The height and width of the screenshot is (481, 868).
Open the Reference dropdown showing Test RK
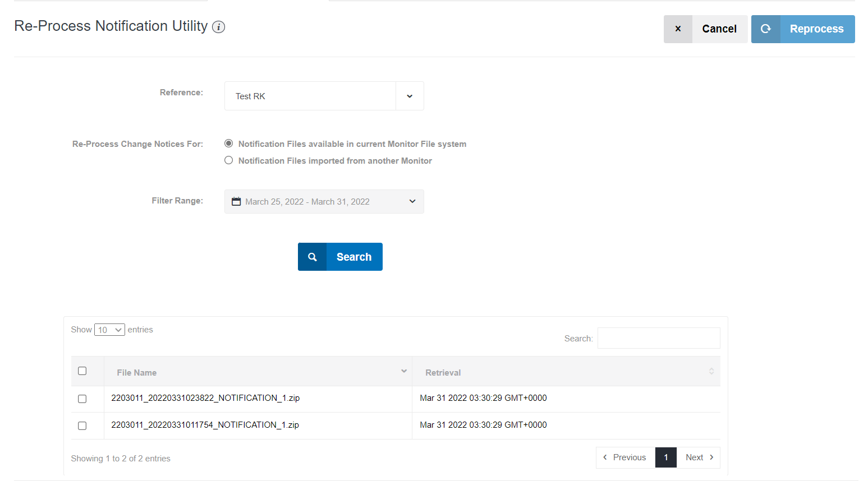point(324,96)
